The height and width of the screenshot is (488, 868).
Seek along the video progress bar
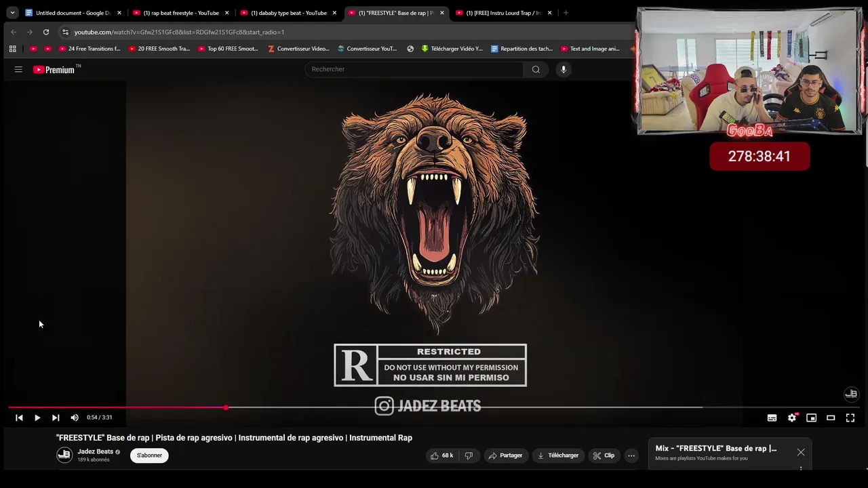point(434,407)
